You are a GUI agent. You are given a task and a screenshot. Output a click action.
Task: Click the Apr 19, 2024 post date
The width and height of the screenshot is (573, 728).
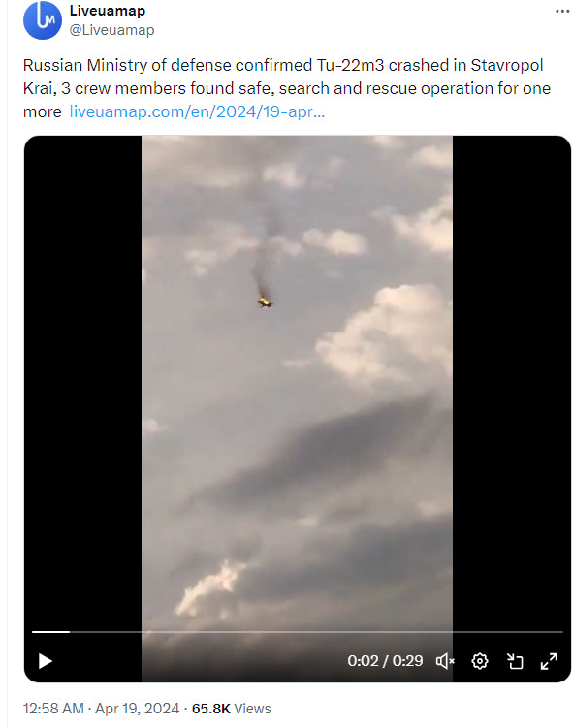[x=137, y=709]
